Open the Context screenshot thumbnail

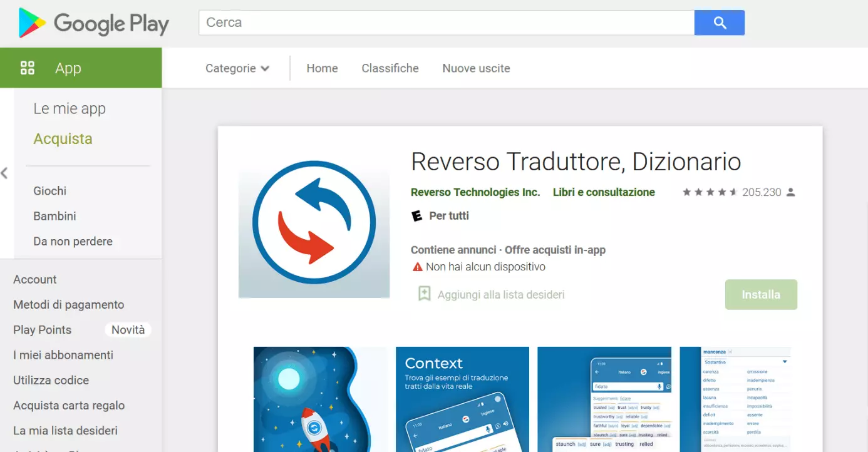tap(462, 399)
